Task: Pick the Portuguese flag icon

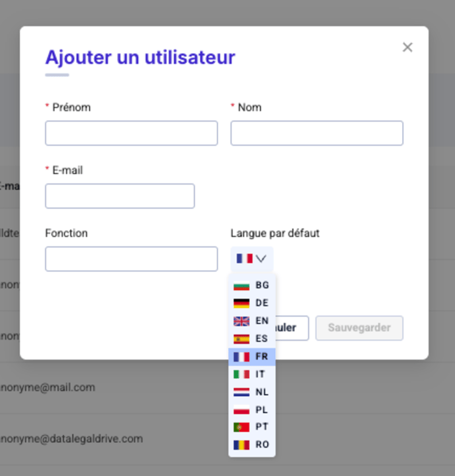Action: 241,427
